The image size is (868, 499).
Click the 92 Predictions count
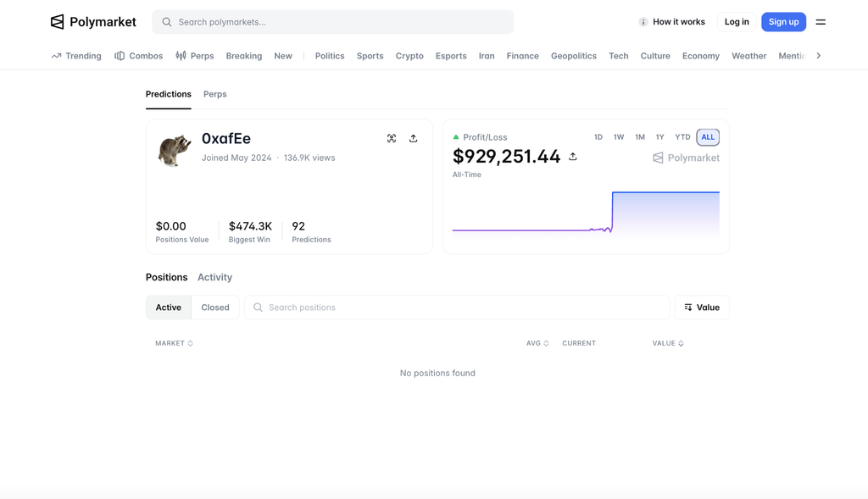tap(298, 226)
